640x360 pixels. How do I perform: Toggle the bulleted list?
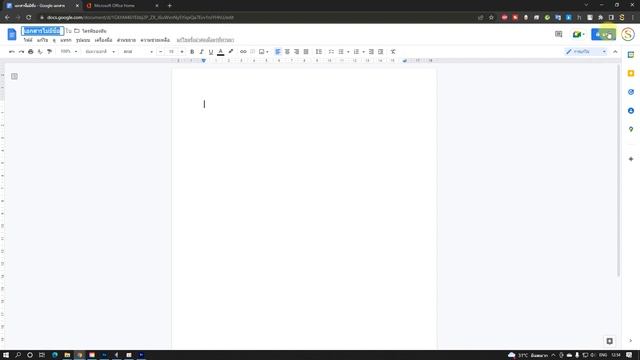coord(341,52)
